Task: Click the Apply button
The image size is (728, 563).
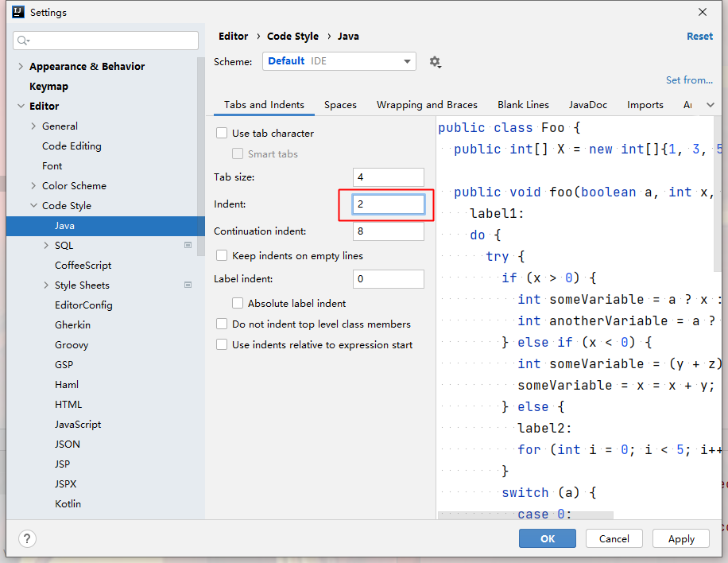Action: coord(681,539)
